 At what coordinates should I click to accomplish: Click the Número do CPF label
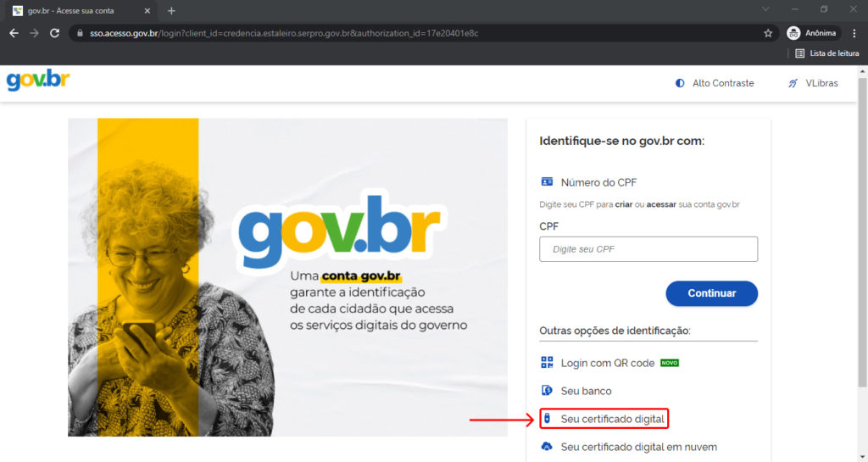[598, 182]
